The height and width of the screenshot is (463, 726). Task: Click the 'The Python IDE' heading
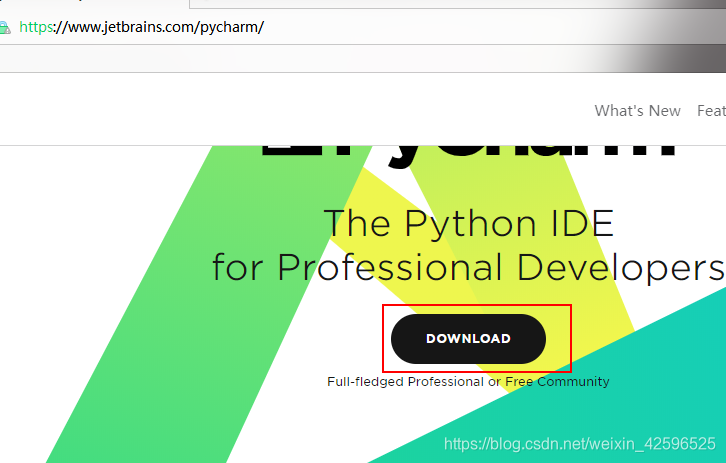pyautogui.click(x=469, y=223)
